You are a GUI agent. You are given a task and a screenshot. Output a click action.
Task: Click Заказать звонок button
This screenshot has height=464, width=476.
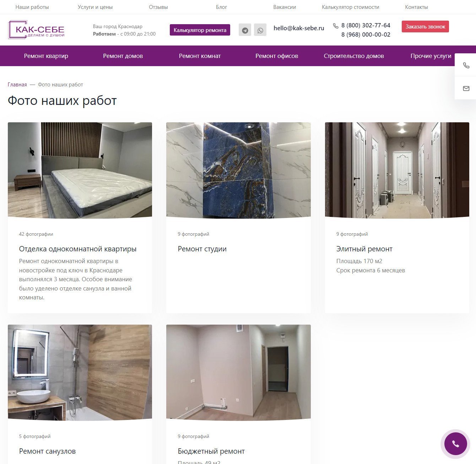click(x=425, y=27)
